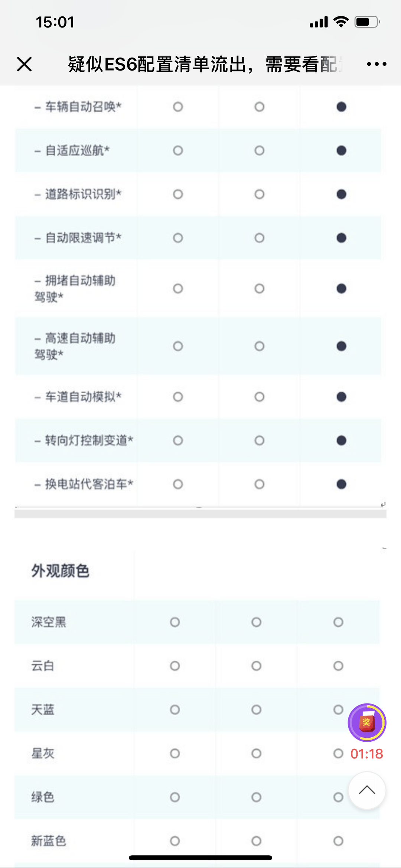Select middle-column circle for 云白
This screenshot has width=401, height=868.
257,666
